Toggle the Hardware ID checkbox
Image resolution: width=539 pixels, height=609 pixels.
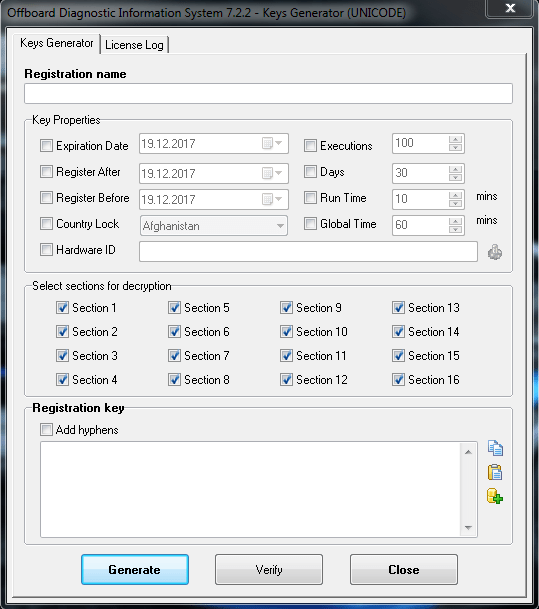[x=46, y=250]
